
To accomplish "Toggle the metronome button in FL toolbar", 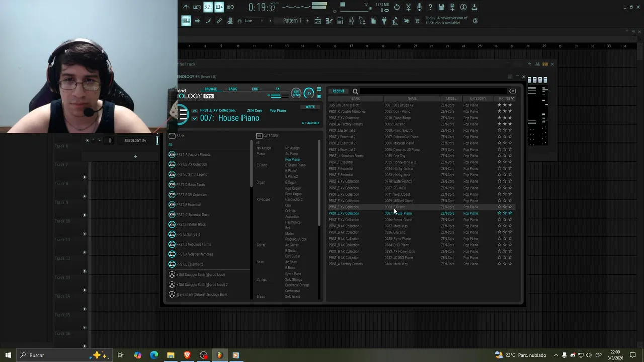I will pos(186,7).
